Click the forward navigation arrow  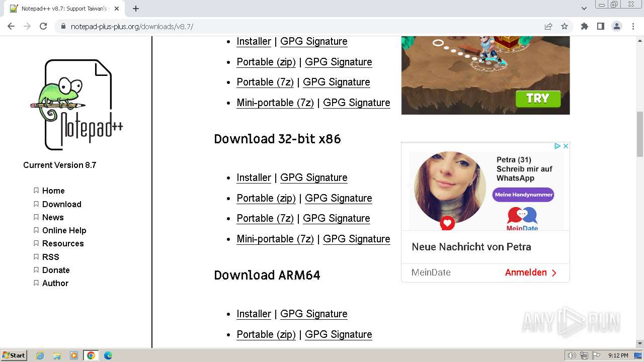click(27, 26)
